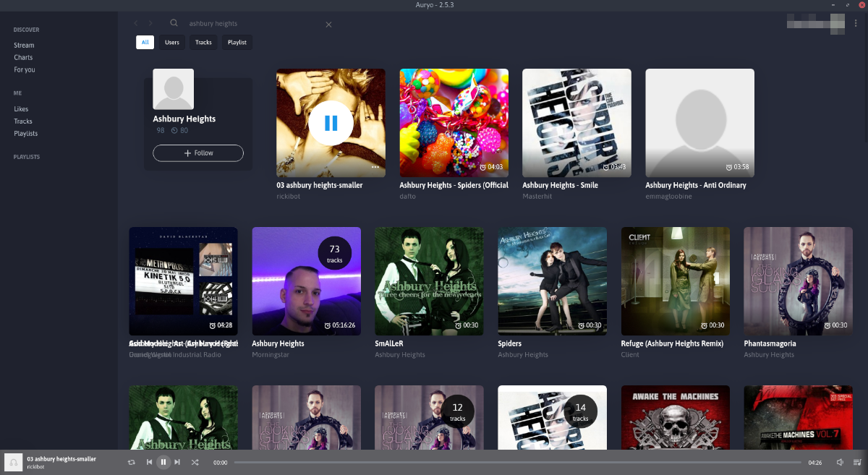Viewport: 868px width, 475px height.
Task: Open the Ashbury Heights - Smile cover
Action: 576,123
